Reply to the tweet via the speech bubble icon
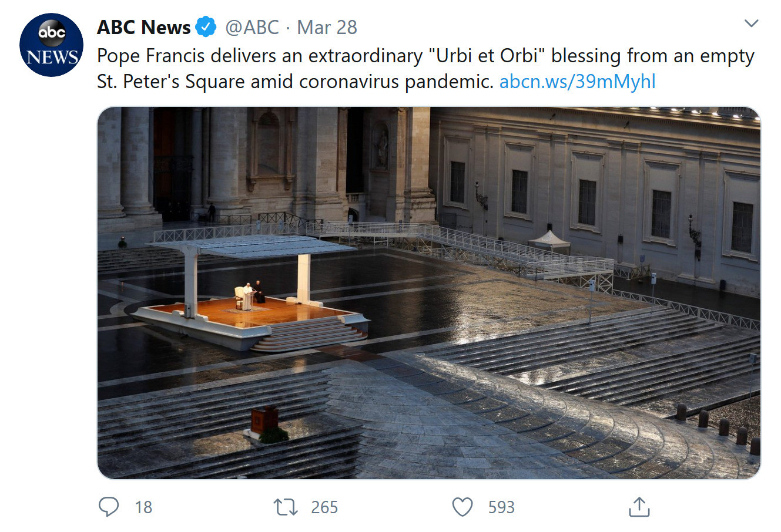 tap(109, 507)
